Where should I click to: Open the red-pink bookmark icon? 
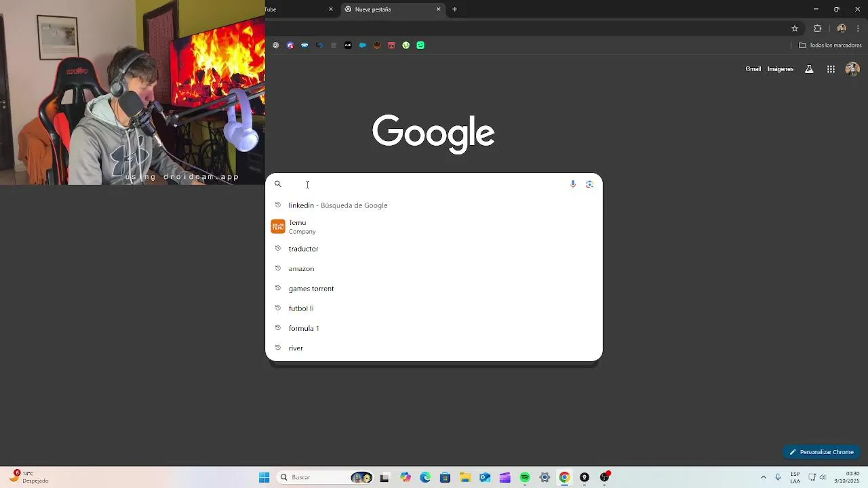391,45
